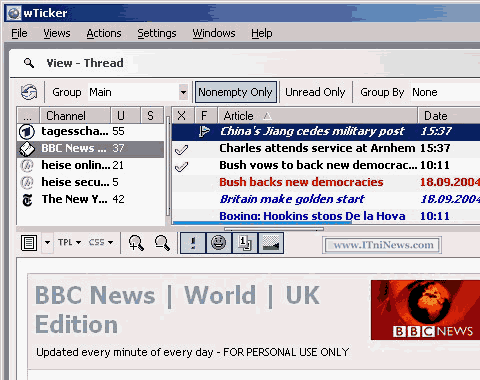
Task: Select article Boxing: Hopkins stops De la Hoya
Action: (x=326, y=216)
